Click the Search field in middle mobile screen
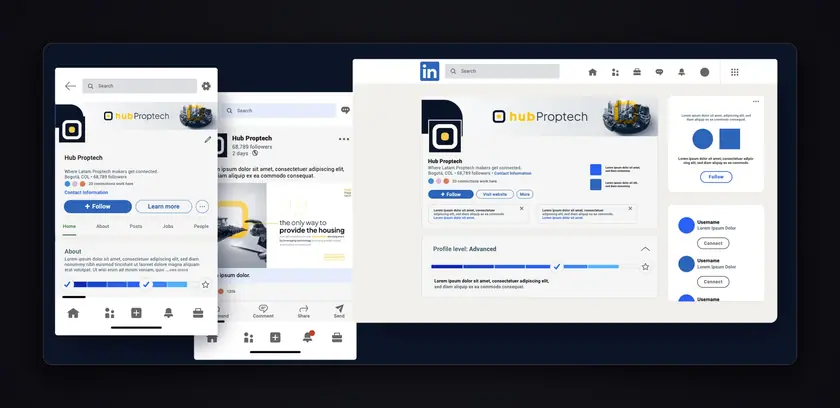Viewport: 840px width, 408px height. pyautogui.click(x=279, y=110)
